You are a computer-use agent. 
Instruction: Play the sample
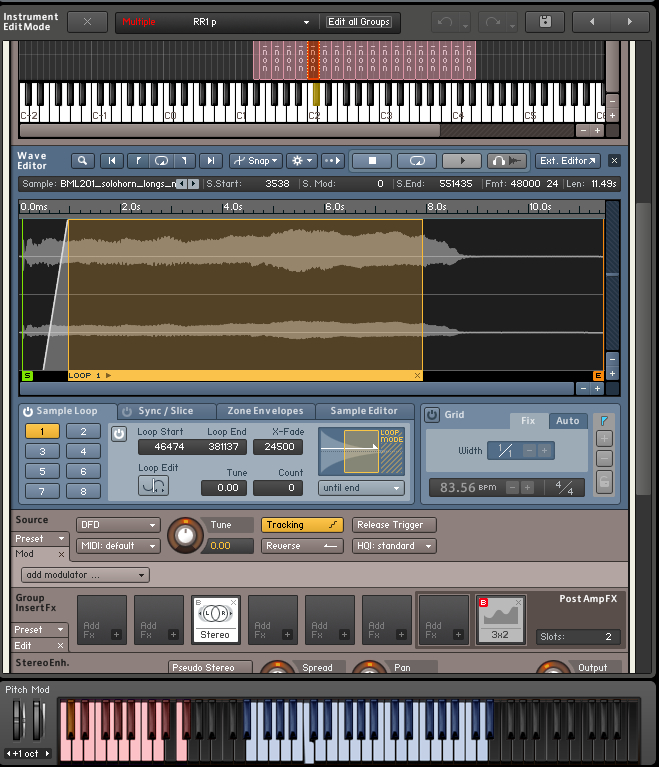pos(462,160)
